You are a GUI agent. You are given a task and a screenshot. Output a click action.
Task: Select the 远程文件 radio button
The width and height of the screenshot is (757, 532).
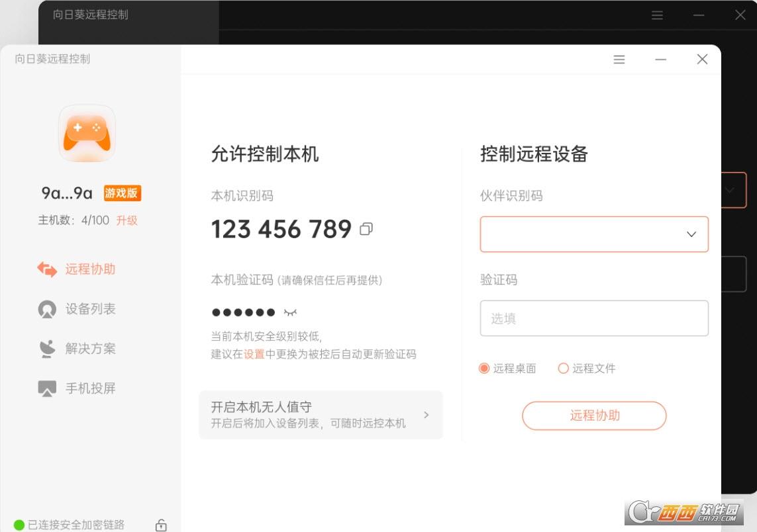pyautogui.click(x=563, y=369)
